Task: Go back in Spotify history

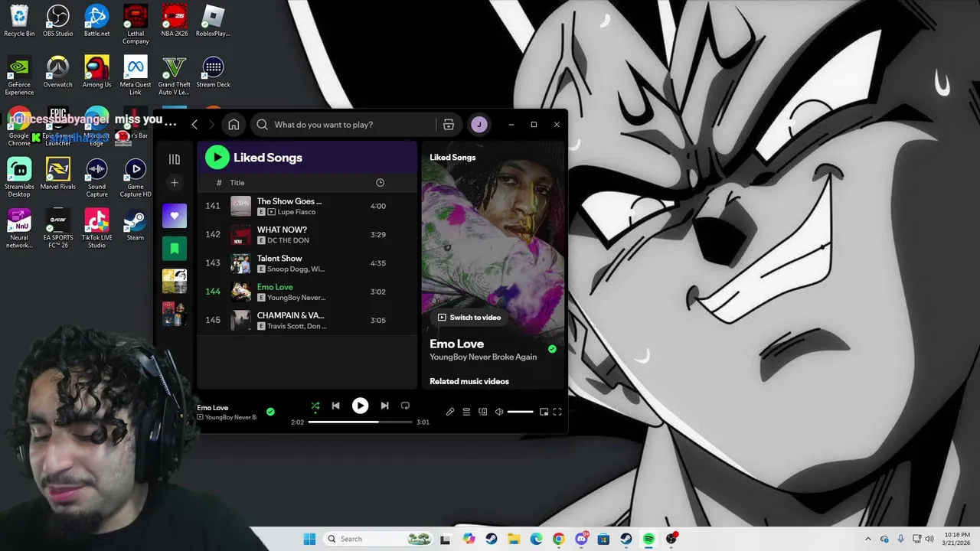Action: coord(194,125)
